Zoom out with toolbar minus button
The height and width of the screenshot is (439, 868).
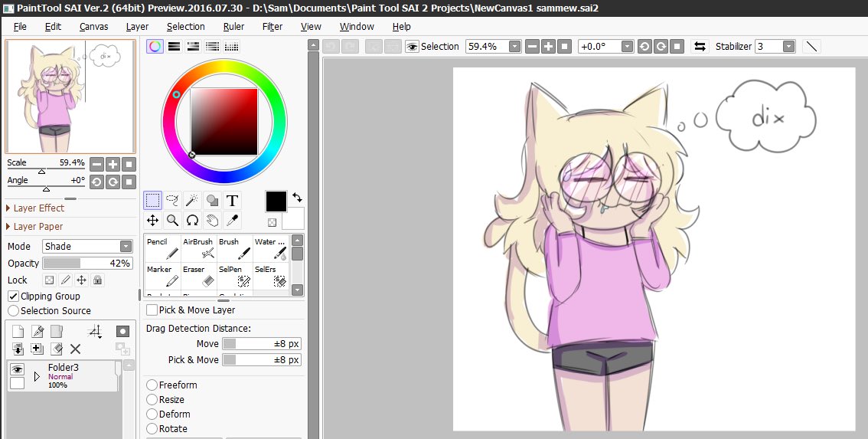click(532, 47)
